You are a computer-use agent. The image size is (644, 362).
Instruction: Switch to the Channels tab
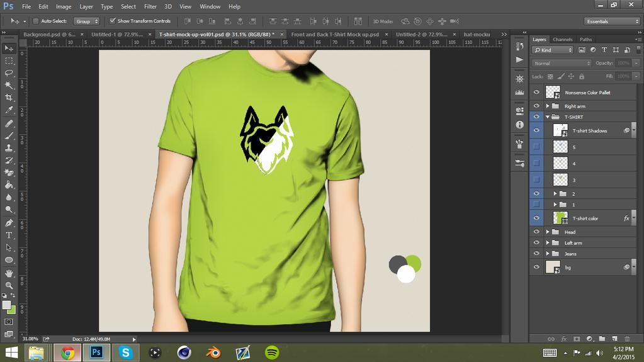click(x=562, y=40)
